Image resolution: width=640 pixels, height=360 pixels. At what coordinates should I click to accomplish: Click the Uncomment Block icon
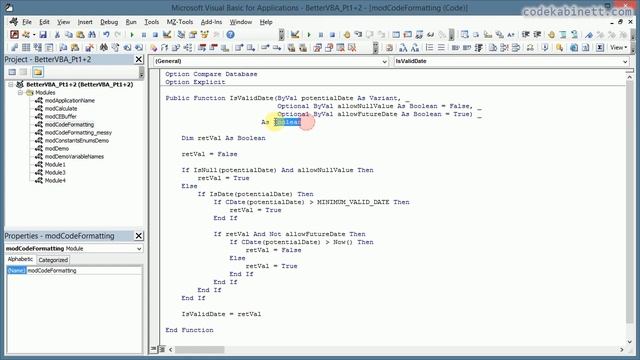click(x=574, y=35)
